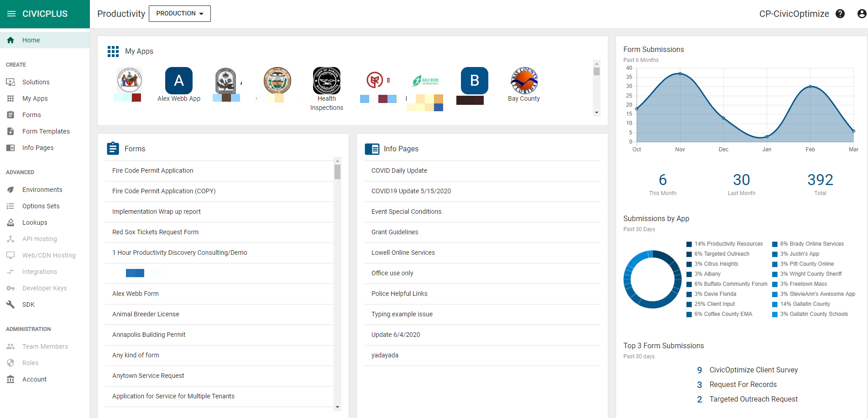Select Form Templates in sidebar menu
This screenshot has width=868, height=418.
45,131
